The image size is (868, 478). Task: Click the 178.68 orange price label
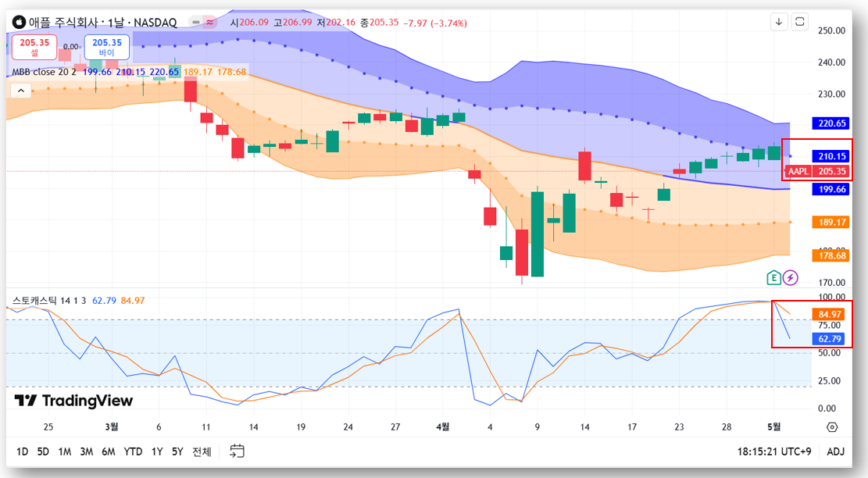click(830, 255)
